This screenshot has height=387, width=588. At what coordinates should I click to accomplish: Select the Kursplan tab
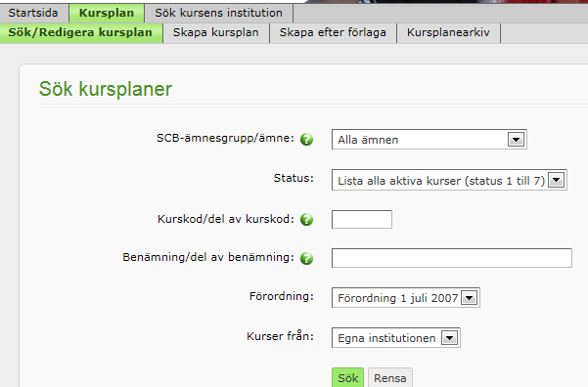107,13
